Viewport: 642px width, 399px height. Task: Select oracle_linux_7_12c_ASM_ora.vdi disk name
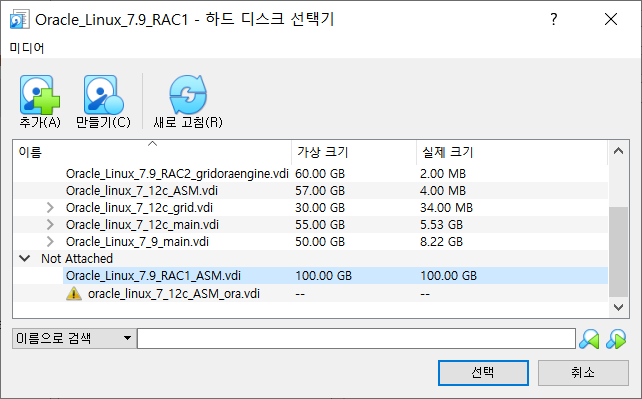click(174, 293)
